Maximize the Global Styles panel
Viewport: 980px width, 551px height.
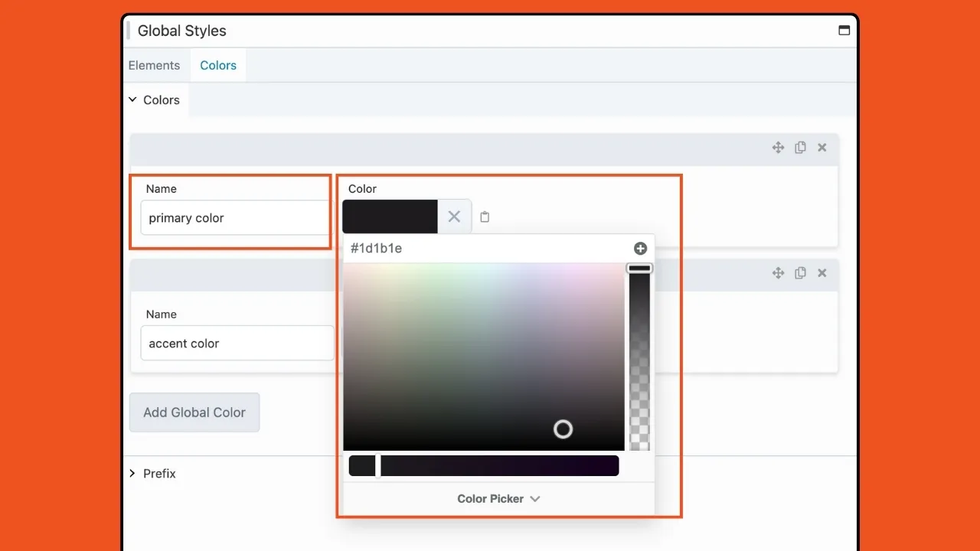coord(844,31)
